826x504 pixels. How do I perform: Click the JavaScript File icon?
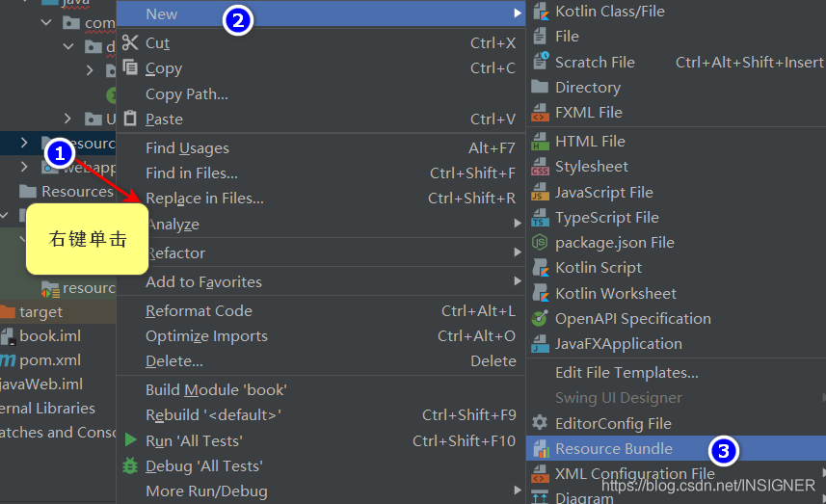(x=540, y=192)
